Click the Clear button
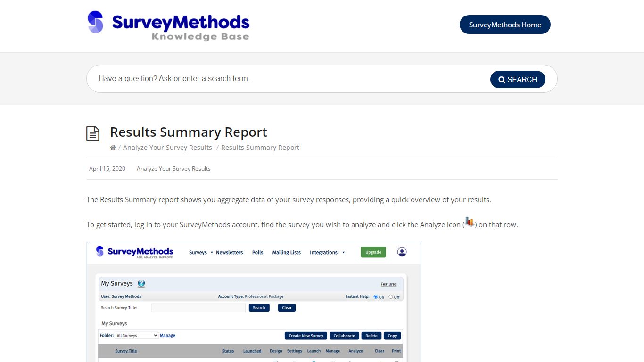The image size is (644, 362). click(287, 308)
